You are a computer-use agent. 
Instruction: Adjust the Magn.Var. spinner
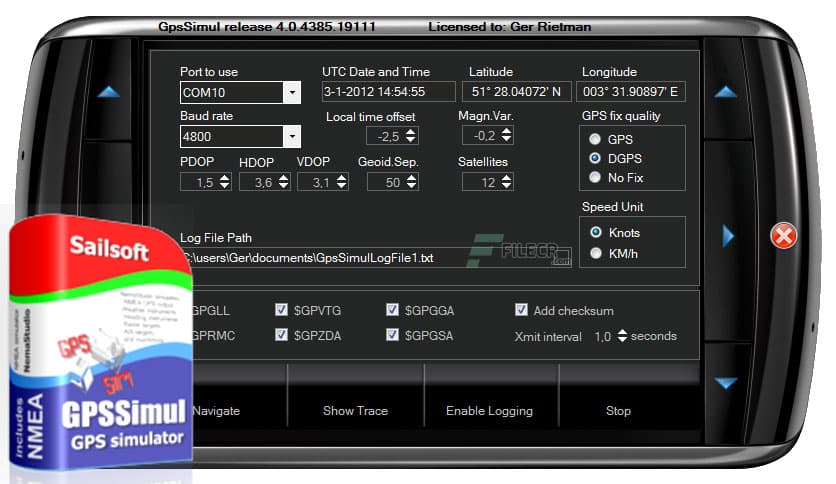[x=507, y=135]
